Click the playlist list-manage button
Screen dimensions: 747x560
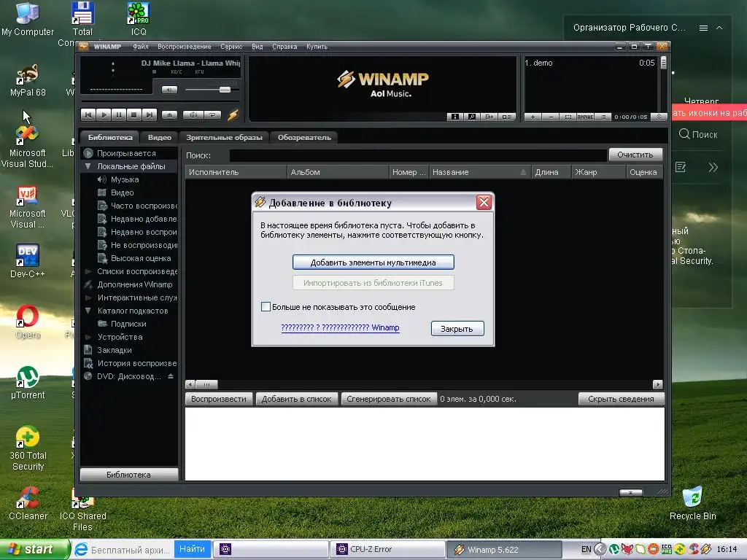(x=603, y=117)
